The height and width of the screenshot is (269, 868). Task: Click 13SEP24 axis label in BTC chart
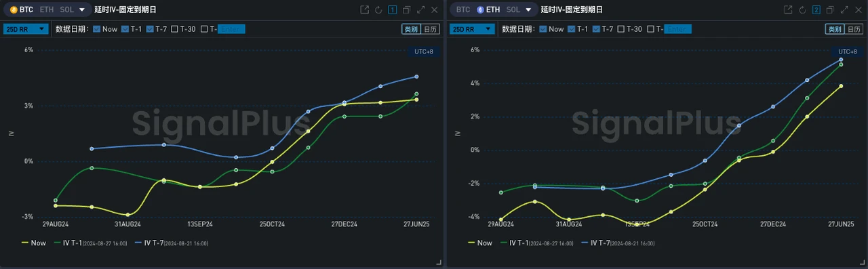[x=200, y=224]
